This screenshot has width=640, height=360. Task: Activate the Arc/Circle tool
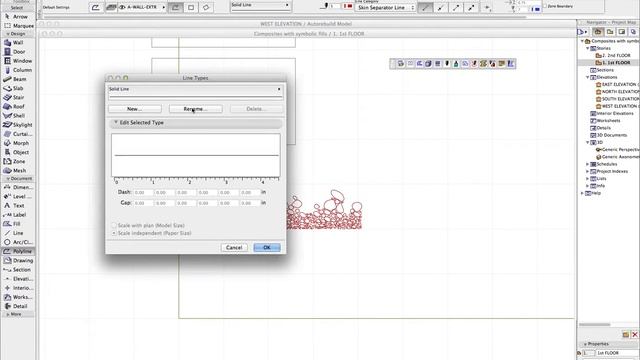[x=18, y=242]
